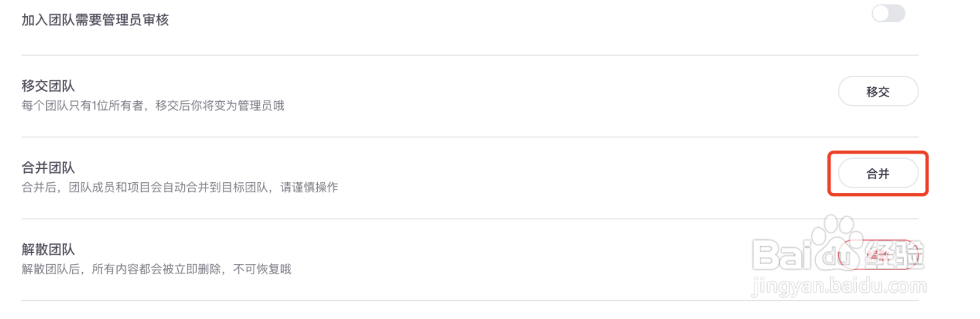Click the description text under 合并团队
This screenshot has width=980, height=319.
179,188
